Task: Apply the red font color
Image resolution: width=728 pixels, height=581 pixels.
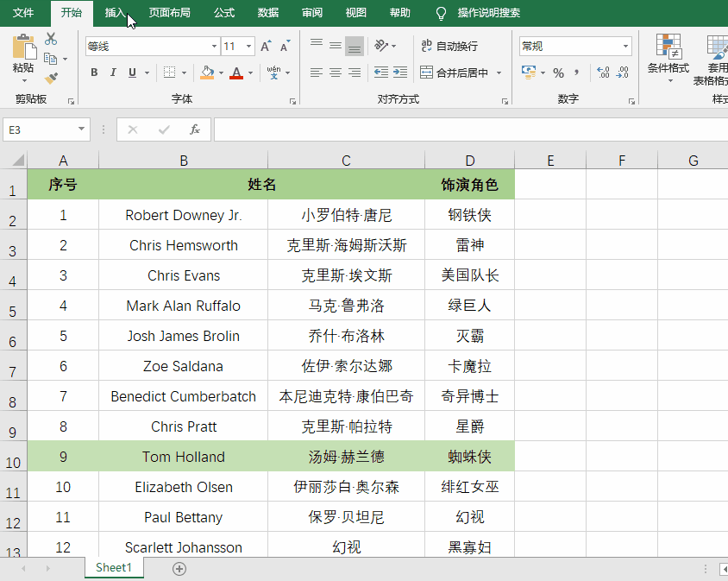Action: (x=236, y=73)
